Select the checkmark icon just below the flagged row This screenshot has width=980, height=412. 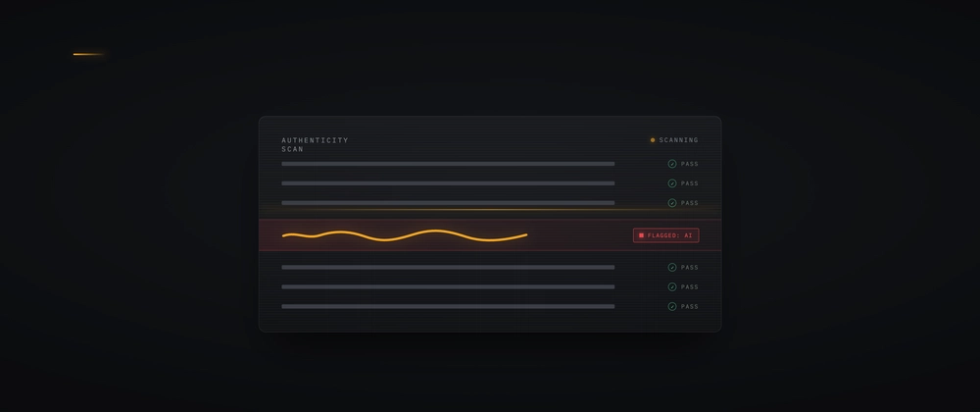[x=672, y=267]
